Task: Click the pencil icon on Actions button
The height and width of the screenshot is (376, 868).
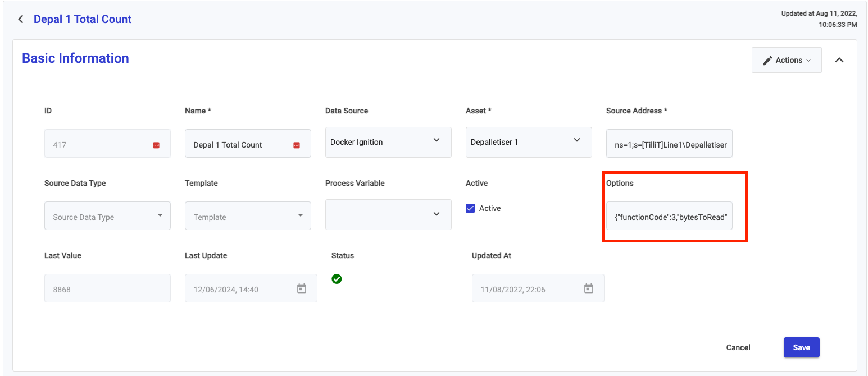Action: (x=767, y=60)
